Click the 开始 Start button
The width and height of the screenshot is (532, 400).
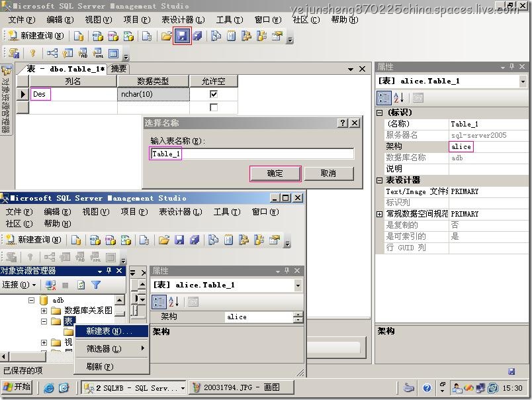[17, 387]
